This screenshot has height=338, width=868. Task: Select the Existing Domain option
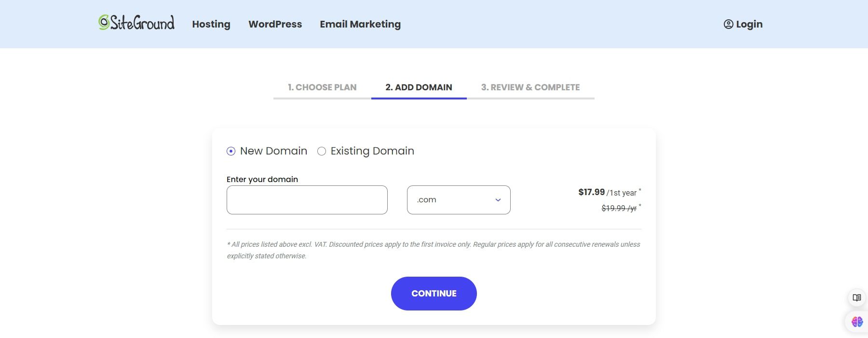tap(321, 151)
